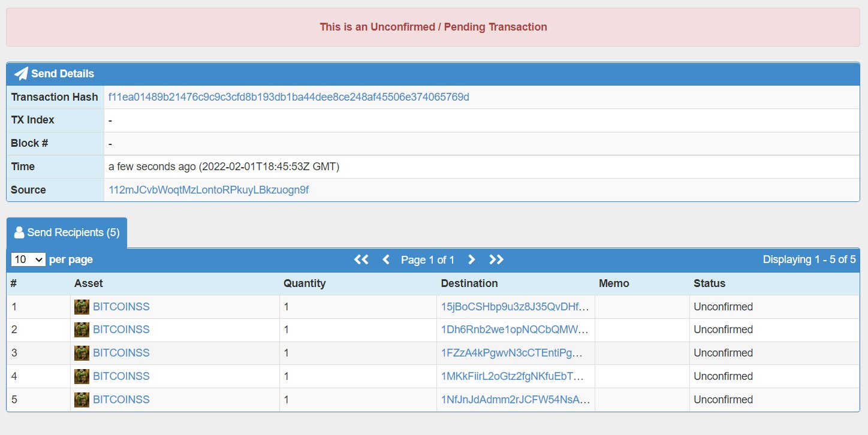Click the Send Details header title
The height and width of the screenshot is (435, 868).
(x=62, y=74)
